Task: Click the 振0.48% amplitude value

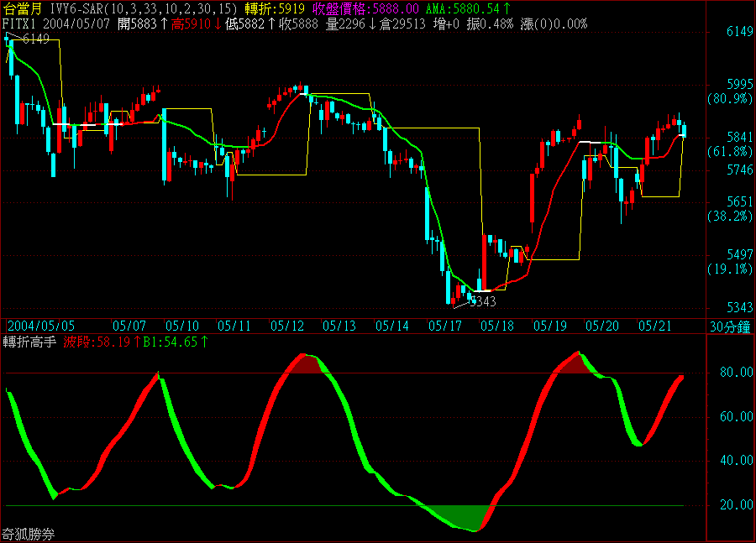Action: pos(490,24)
